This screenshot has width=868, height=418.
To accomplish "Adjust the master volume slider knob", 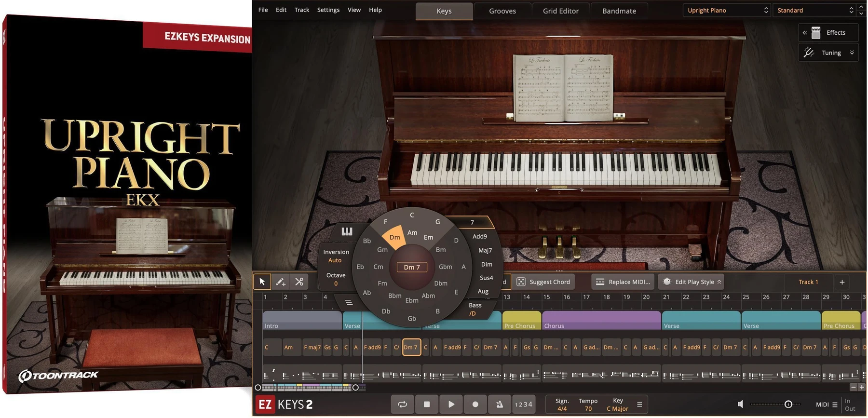I will coord(788,404).
